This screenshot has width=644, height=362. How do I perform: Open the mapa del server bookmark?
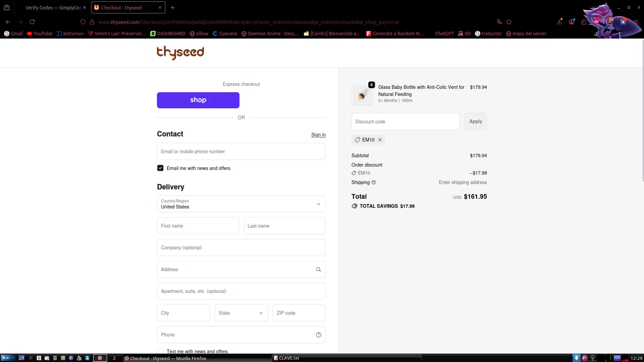(526, 33)
